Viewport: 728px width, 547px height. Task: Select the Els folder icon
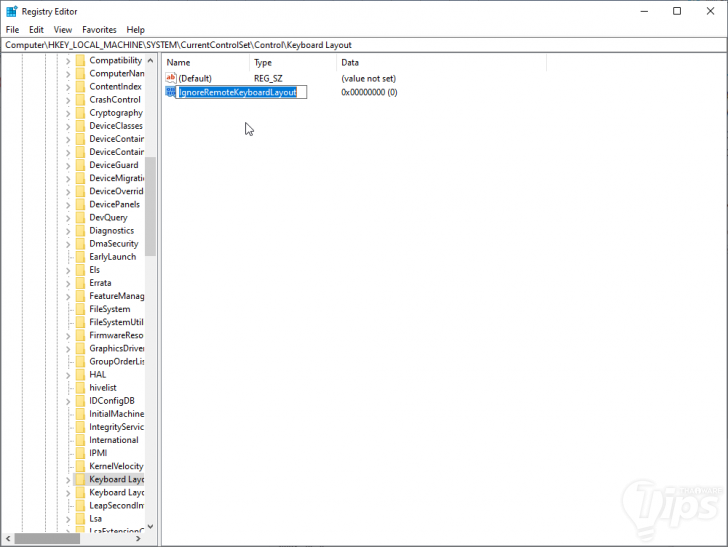pos(81,270)
